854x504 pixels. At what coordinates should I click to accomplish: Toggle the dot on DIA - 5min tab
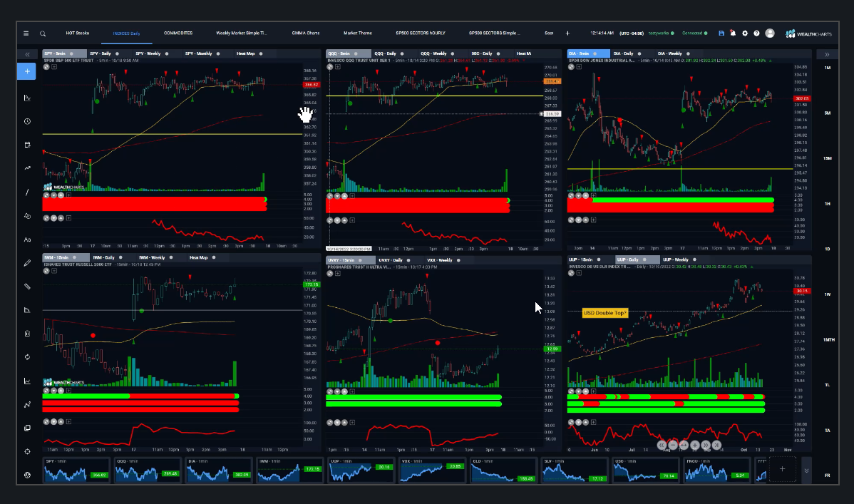[595, 54]
